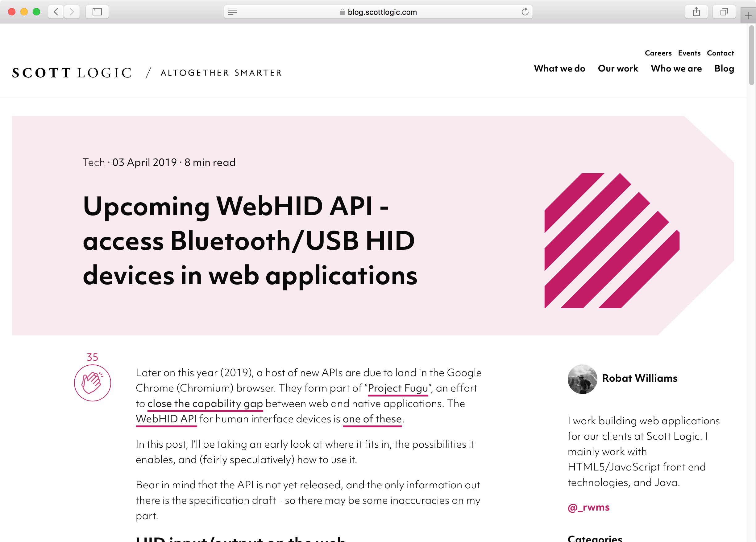
Task: Follow the Project Fugu link
Action: [x=398, y=388]
